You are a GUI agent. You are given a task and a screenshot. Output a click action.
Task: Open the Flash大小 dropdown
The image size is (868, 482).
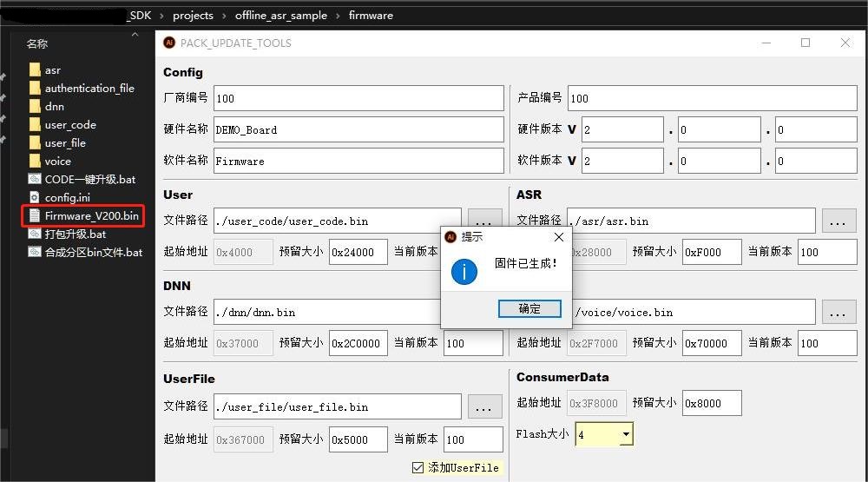tap(626, 434)
